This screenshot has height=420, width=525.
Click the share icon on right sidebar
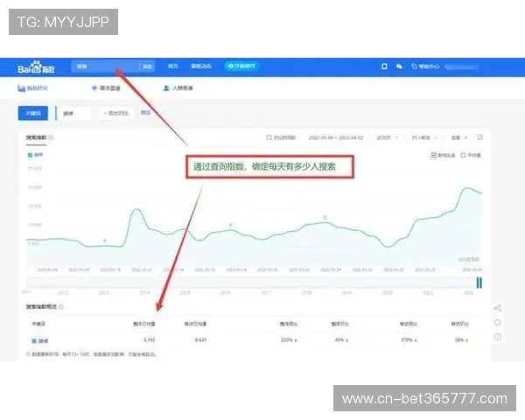[x=497, y=308]
